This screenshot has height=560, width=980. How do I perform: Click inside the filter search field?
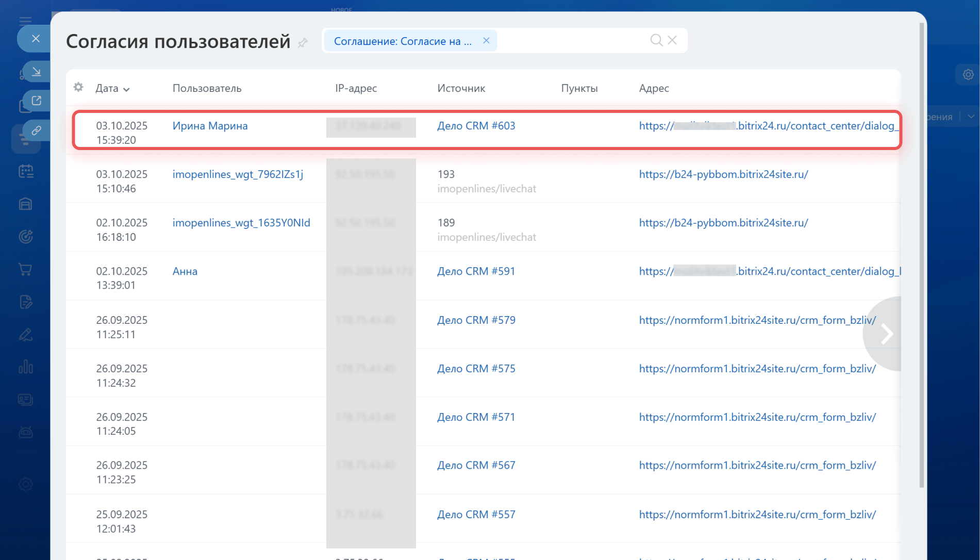click(x=572, y=41)
